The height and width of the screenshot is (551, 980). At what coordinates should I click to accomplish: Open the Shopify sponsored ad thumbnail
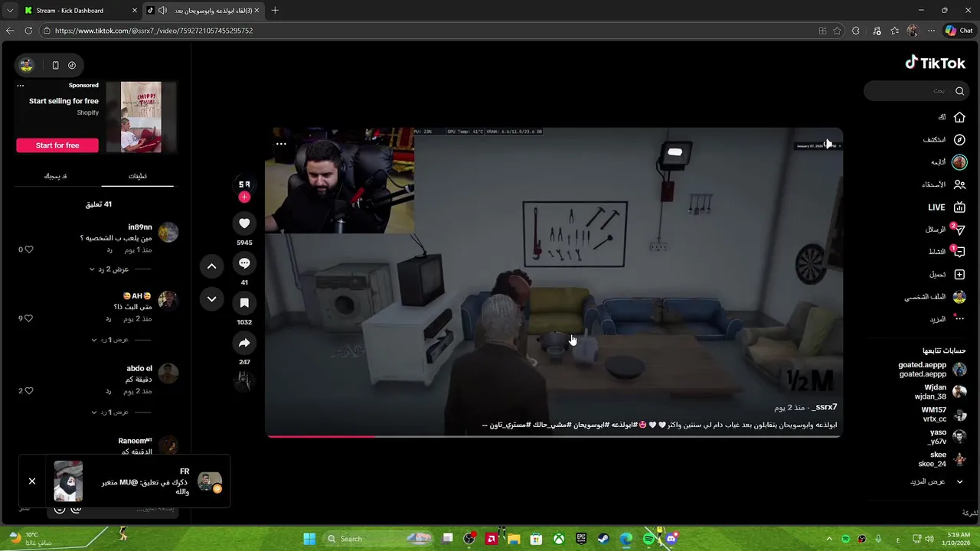pyautogui.click(x=141, y=117)
